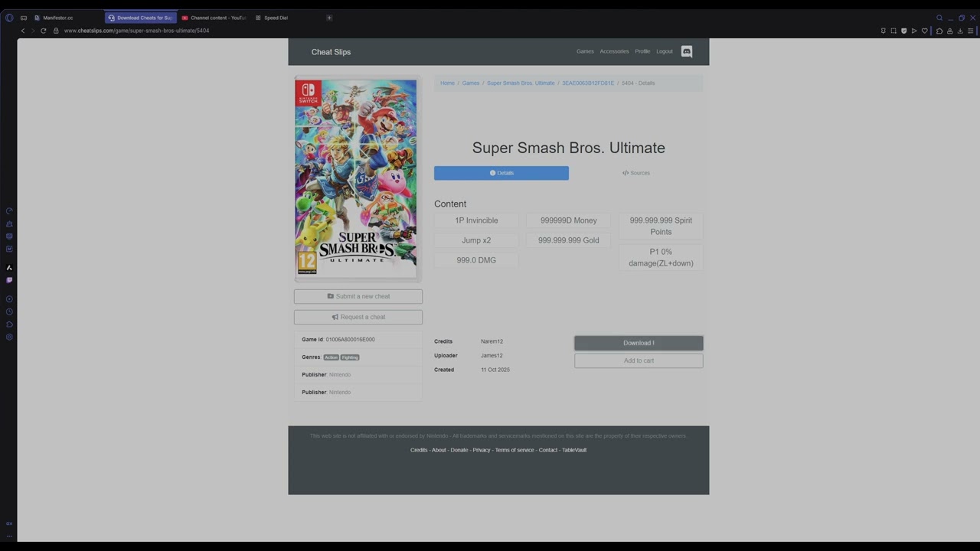Click Logout in the site navigation
This screenshot has height=551, width=980.
[x=665, y=51]
